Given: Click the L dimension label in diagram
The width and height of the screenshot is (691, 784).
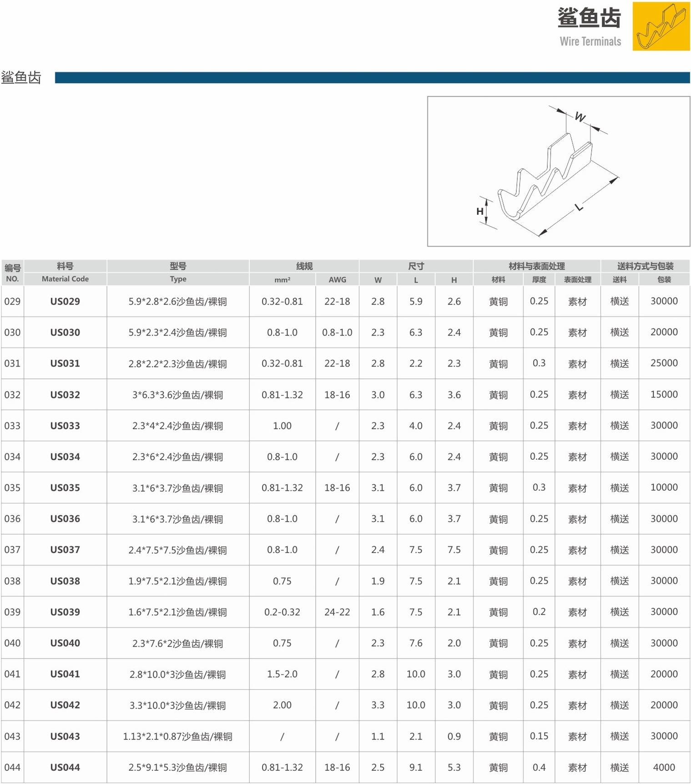Looking at the screenshot, I should (579, 208).
